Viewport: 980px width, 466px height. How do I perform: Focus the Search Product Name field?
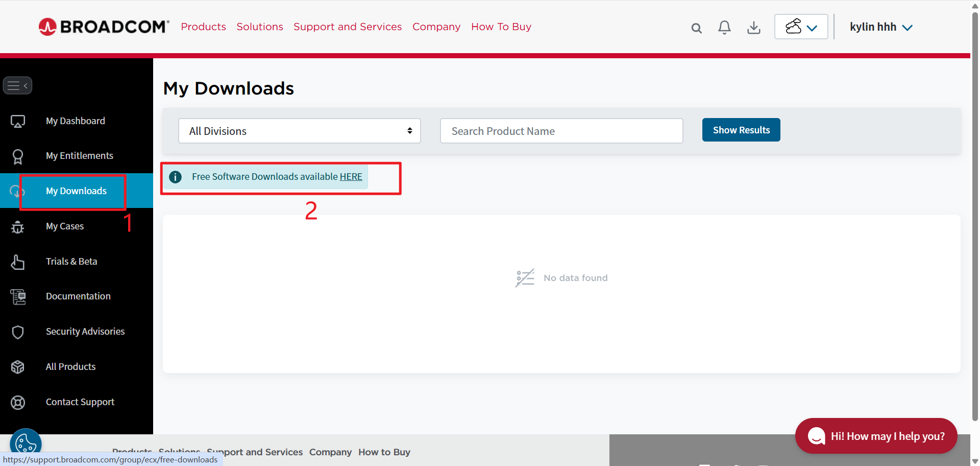click(x=561, y=131)
